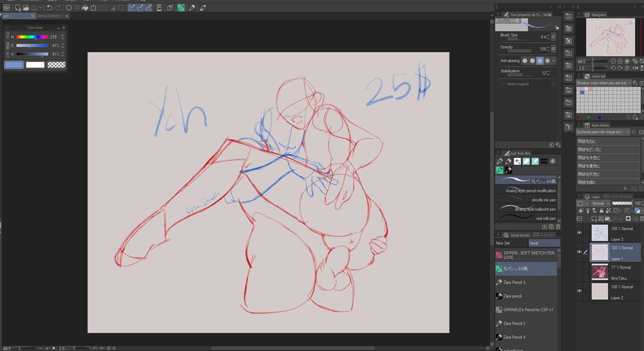Choose the real milli pen brush
This screenshot has height=351, width=644.
pyautogui.click(x=526, y=218)
